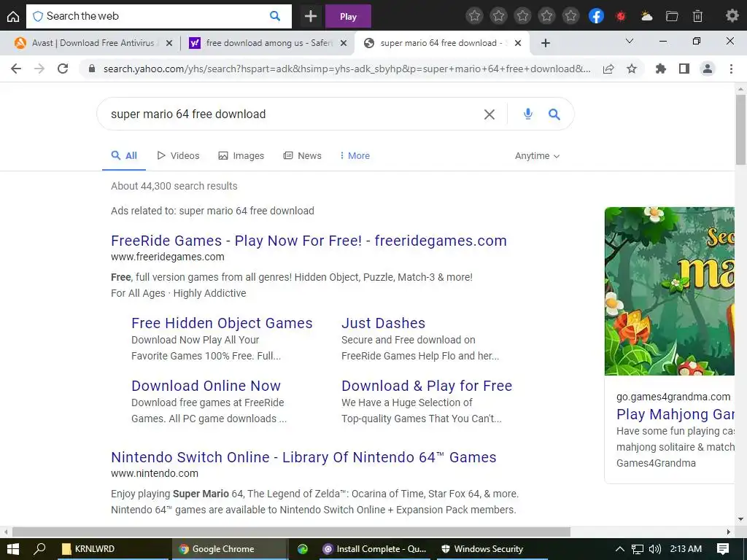Screen dimensions: 747x560
Task: Open the Extensions puzzle icon
Action: click(660, 69)
